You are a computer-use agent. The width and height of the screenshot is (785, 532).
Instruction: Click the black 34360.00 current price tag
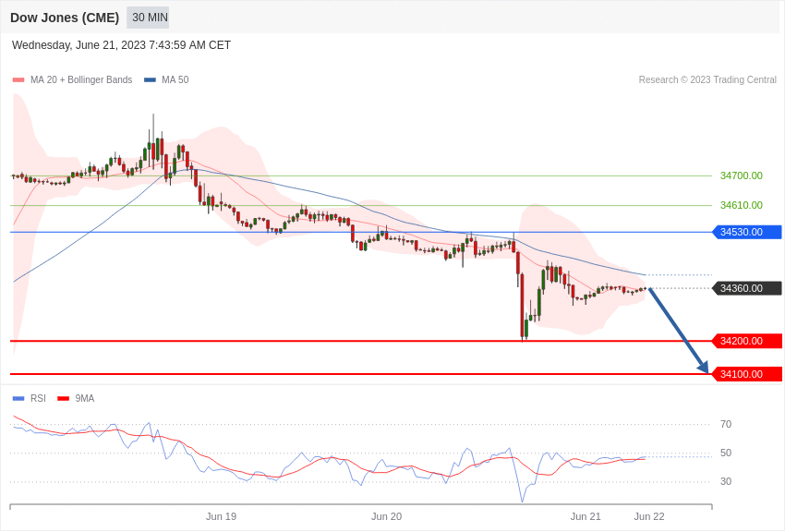click(x=746, y=288)
